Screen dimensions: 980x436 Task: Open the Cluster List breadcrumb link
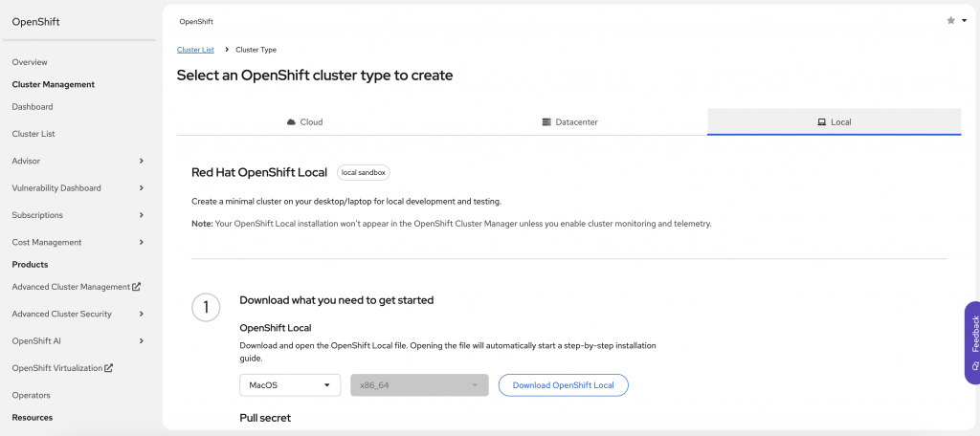click(195, 50)
